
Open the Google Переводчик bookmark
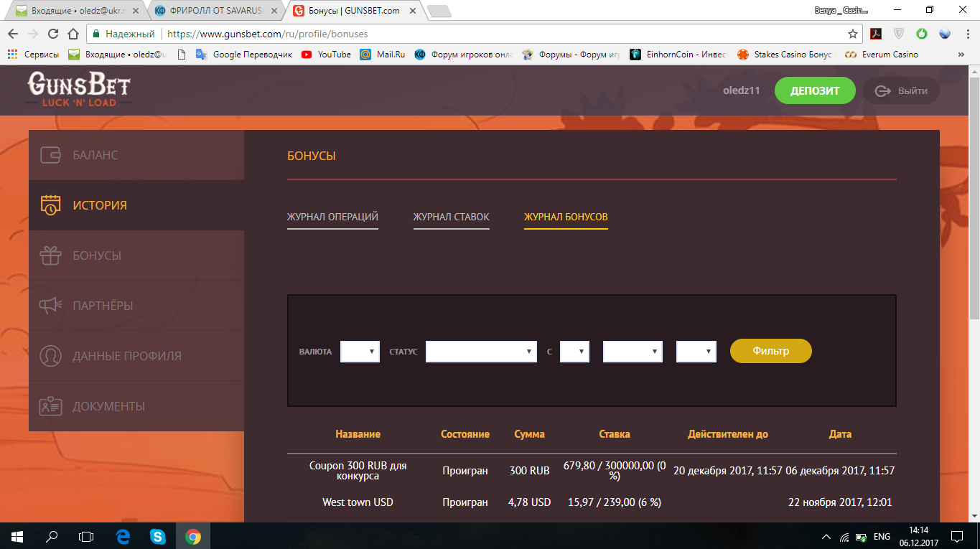244,55
